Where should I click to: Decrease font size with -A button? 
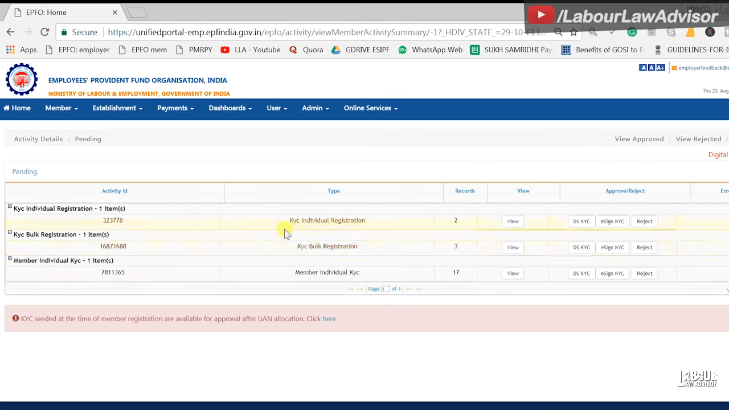coord(643,68)
